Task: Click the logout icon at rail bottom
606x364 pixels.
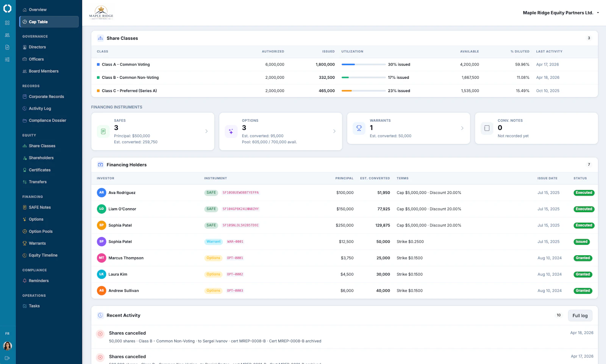Action: (7, 358)
